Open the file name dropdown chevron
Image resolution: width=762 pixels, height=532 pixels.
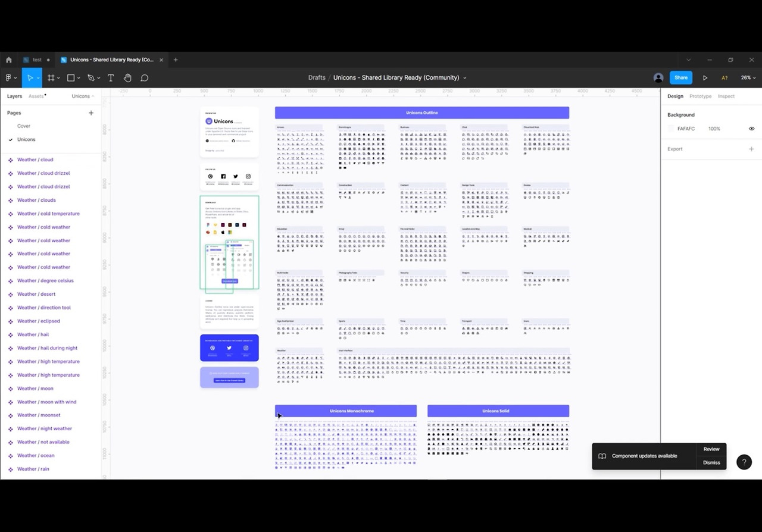tap(465, 78)
